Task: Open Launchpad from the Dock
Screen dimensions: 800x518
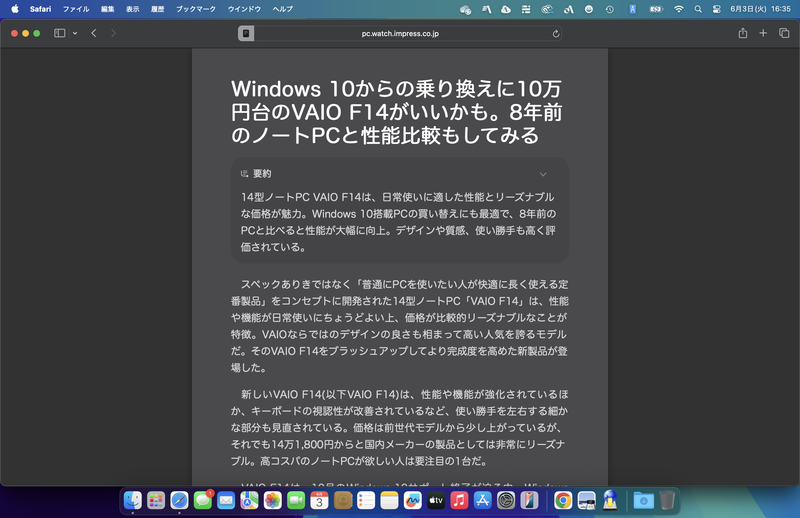Action: 156,500
